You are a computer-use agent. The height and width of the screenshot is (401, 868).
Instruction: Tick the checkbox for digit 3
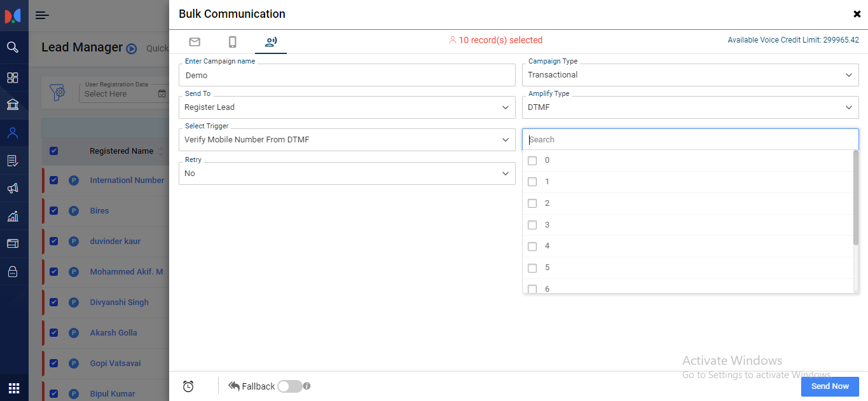(x=532, y=225)
